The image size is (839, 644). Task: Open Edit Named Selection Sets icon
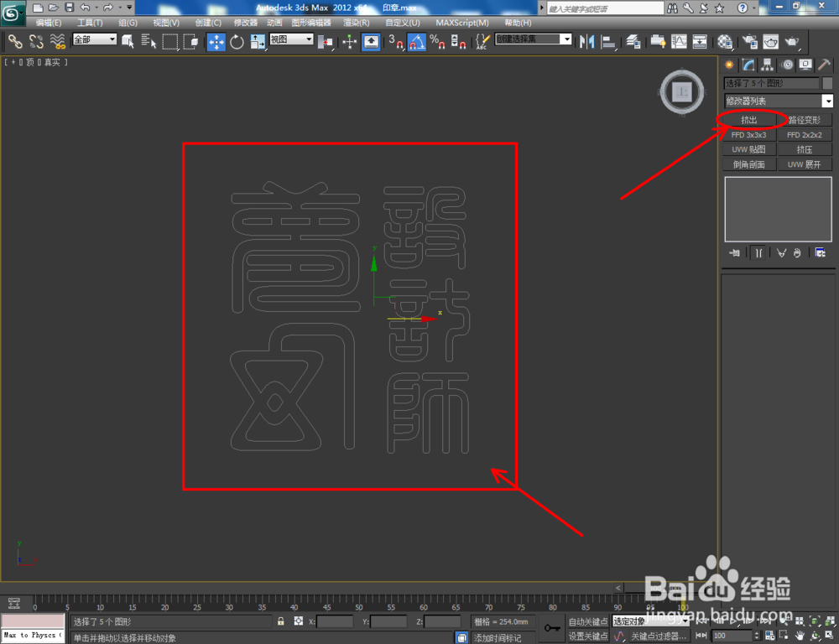click(x=482, y=42)
